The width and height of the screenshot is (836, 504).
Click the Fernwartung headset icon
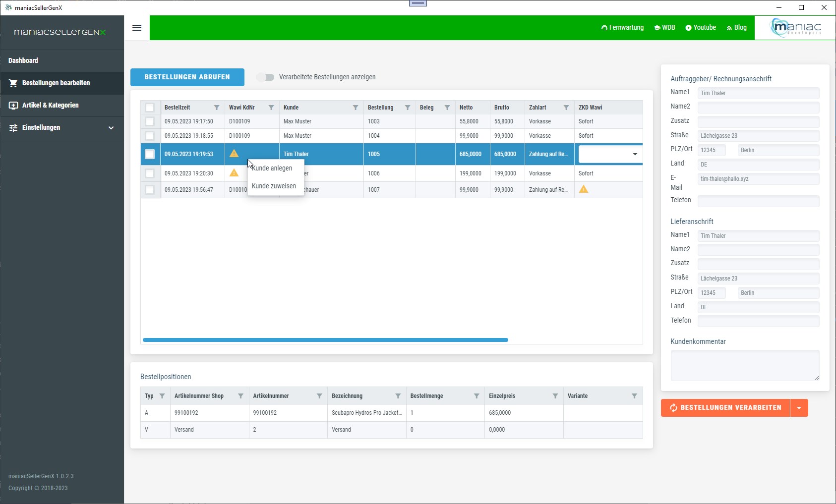[604, 28]
